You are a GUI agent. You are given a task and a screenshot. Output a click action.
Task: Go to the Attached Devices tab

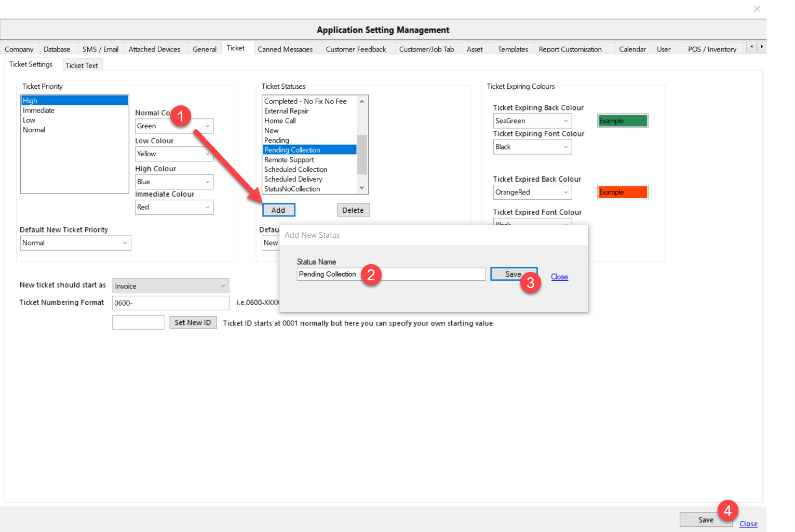154,49
